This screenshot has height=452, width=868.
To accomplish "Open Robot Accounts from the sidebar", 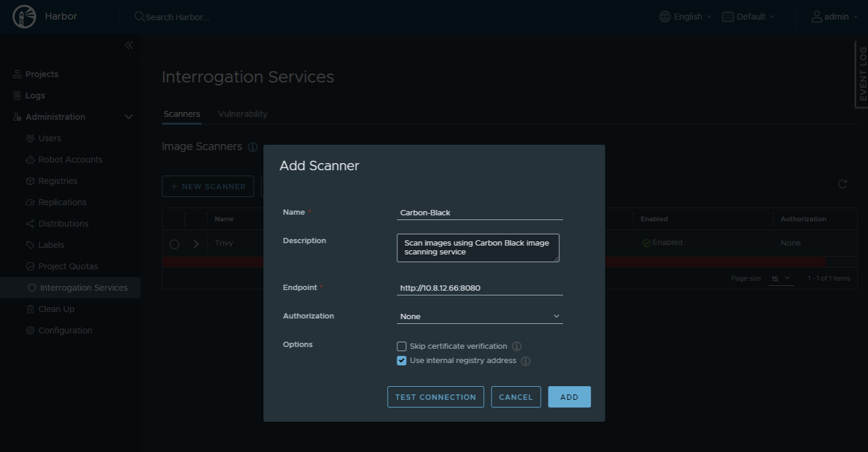I will coord(70,160).
